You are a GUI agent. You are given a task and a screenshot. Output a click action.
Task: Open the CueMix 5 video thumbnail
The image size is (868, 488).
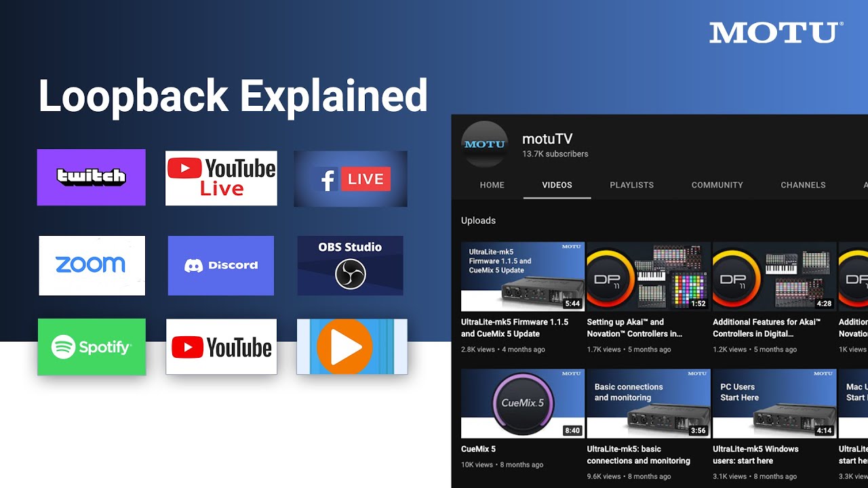(523, 403)
